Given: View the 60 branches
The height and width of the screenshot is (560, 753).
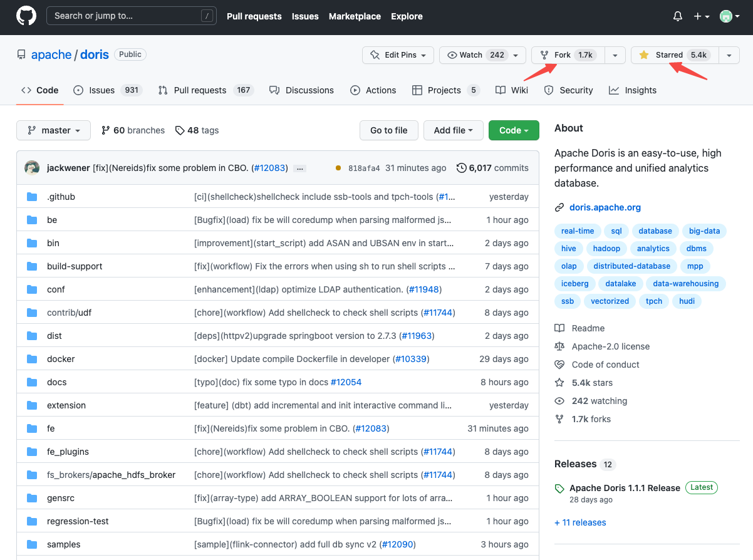Looking at the screenshot, I should [133, 130].
